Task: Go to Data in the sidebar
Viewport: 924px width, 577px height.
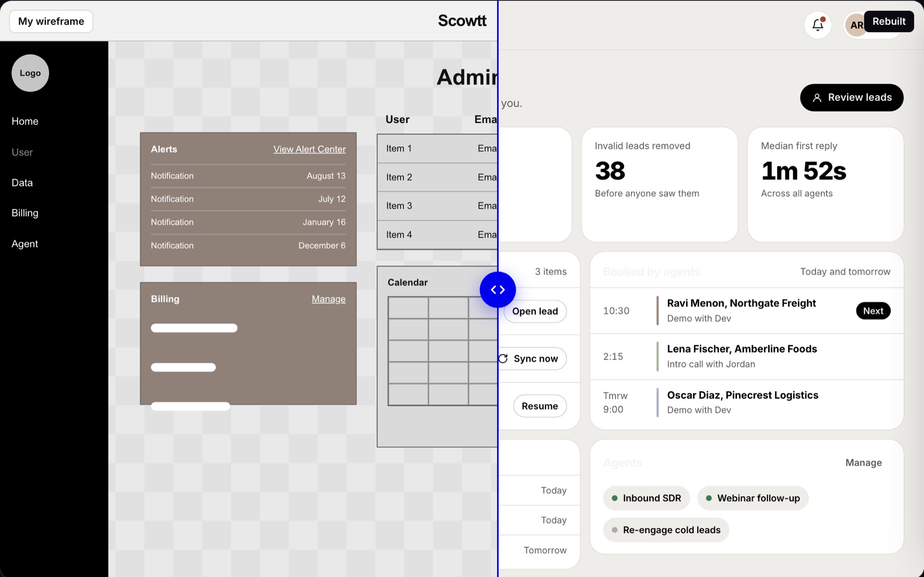Action: coord(22,183)
